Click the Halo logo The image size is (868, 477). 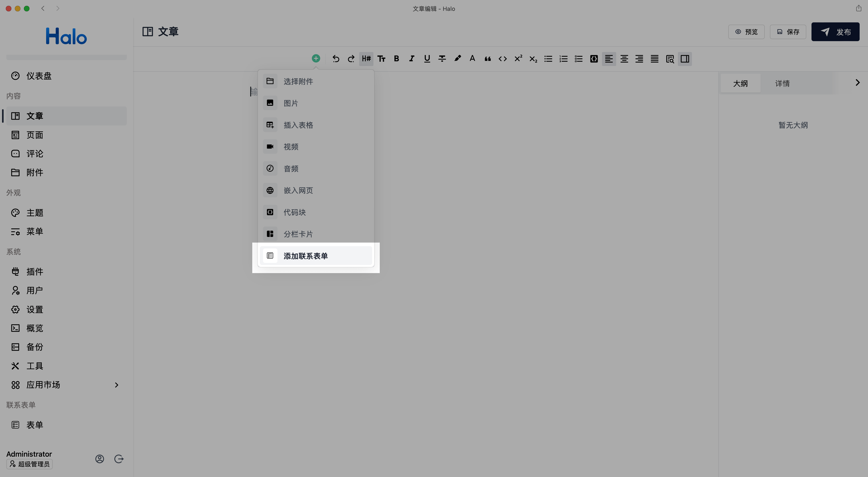(66, 36)
